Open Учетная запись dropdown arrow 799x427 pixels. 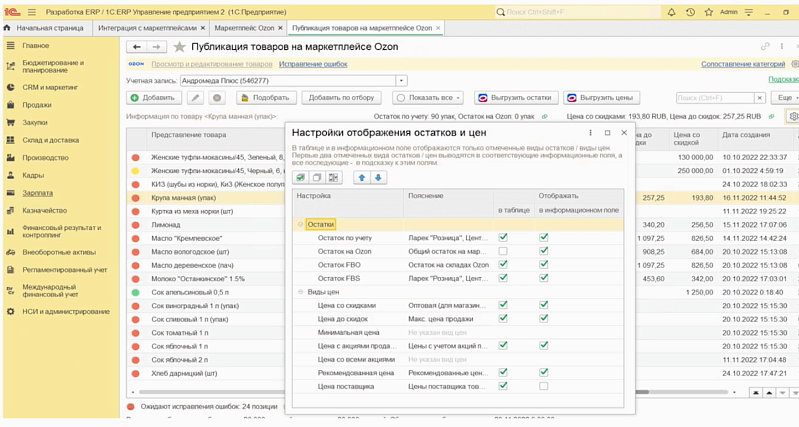(401, 81)
